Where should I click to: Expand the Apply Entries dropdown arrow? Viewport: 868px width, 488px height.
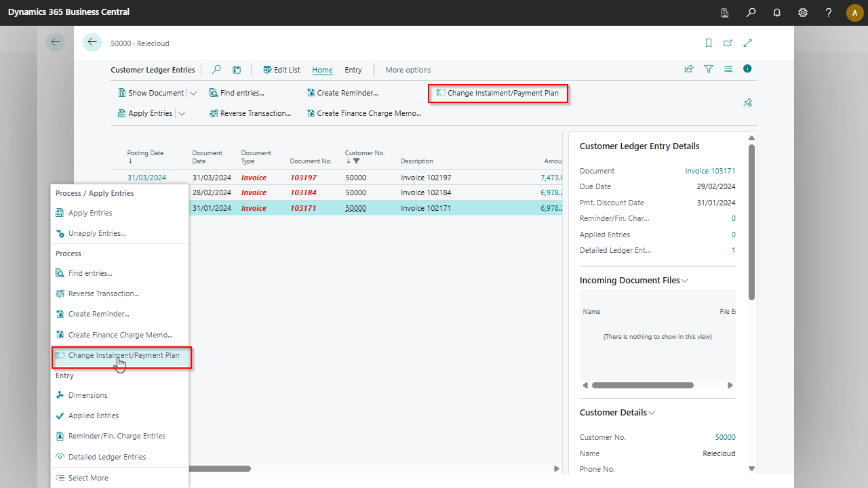coord(182,113)
